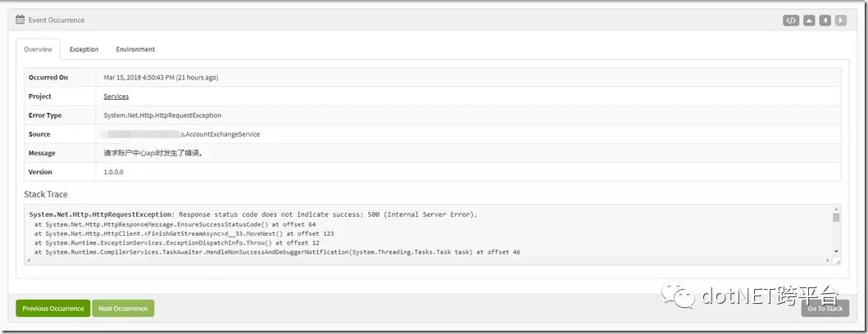Image resolution: width=868 pixels, height=334 pixels.
Task: Click the Previous Occurrence button
Action: tap(53, 309)
